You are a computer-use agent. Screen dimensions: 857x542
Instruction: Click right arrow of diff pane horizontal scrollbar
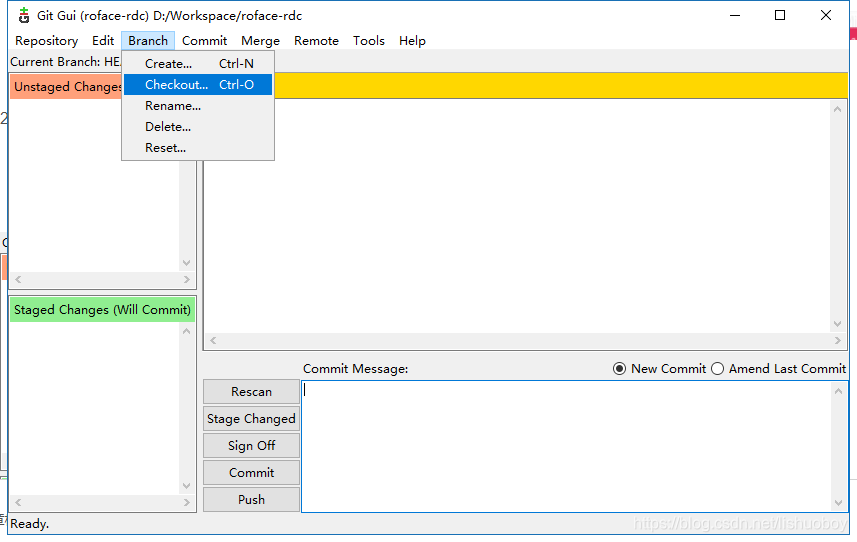837,340
